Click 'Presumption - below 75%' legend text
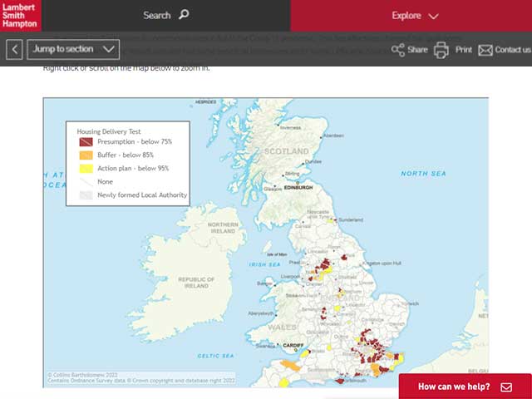Screen dimensions: 532x399 [x=135, y=141]
